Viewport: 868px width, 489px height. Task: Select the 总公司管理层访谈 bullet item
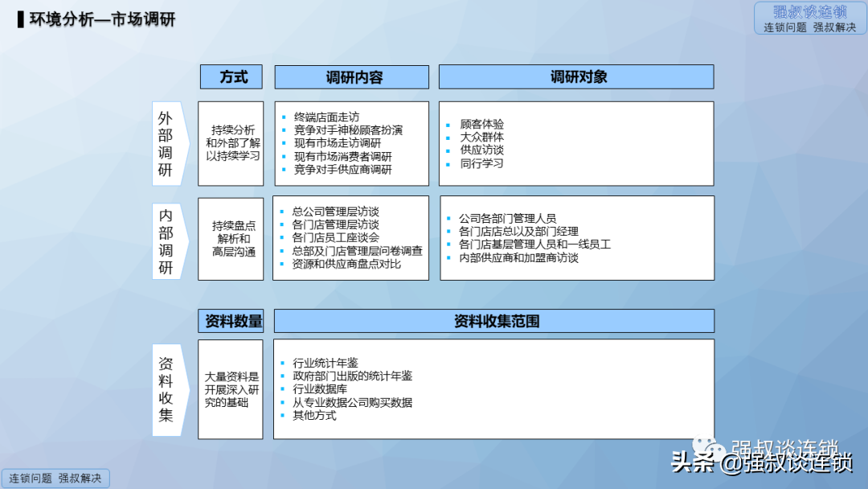coord(335,212)
